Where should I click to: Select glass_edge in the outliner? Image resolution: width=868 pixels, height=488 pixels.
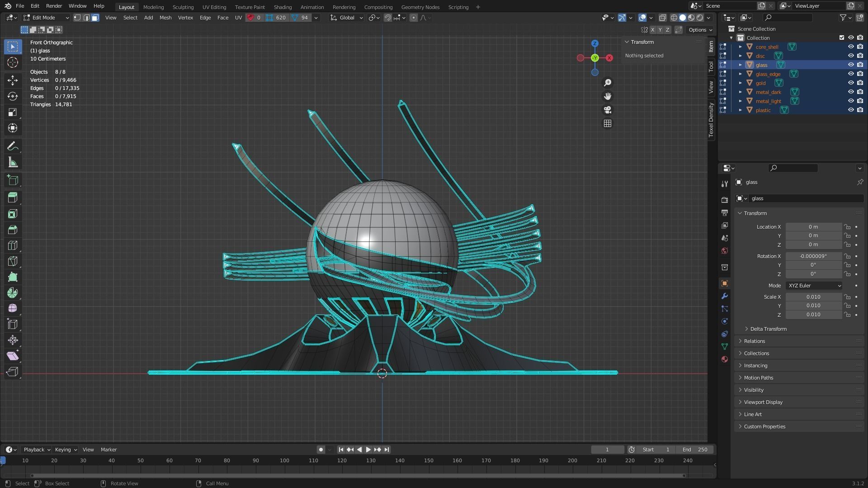[x=768, y=74]
